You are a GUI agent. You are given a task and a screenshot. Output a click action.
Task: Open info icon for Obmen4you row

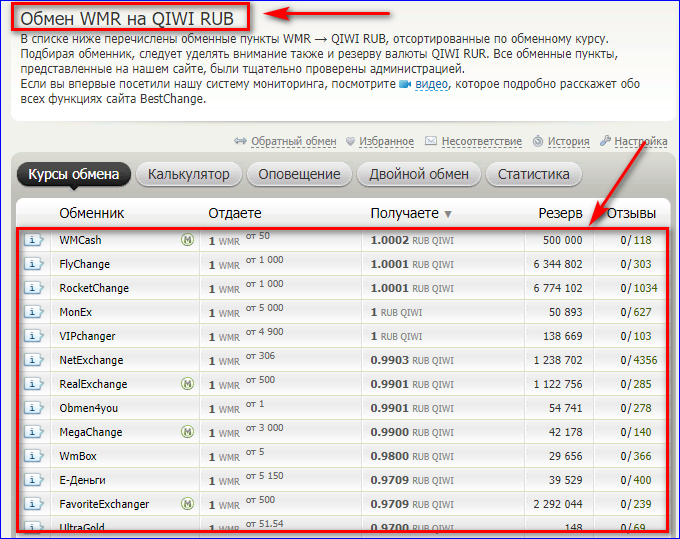[33, 408]
